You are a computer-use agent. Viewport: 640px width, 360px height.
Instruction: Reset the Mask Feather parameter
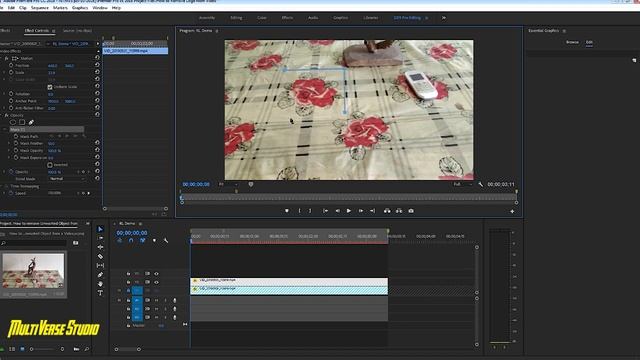tap(97, 143)
